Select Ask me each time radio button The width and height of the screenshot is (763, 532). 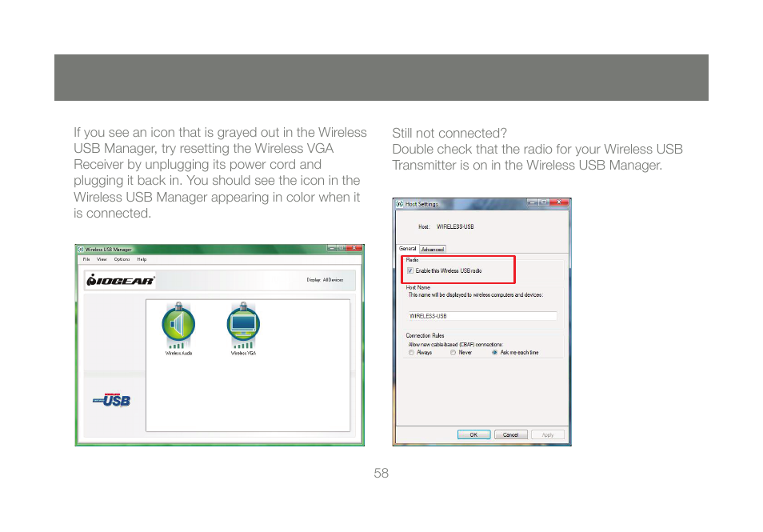[495, 352]
